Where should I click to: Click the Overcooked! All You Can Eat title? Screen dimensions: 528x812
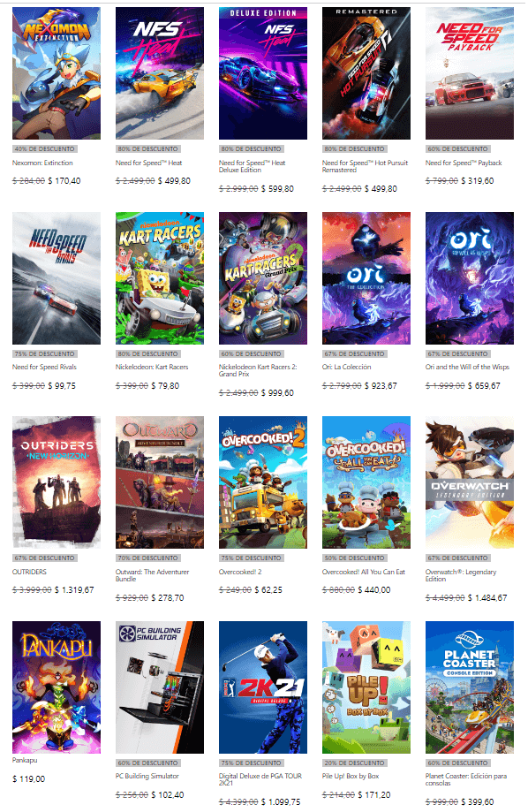pos(364,572)
